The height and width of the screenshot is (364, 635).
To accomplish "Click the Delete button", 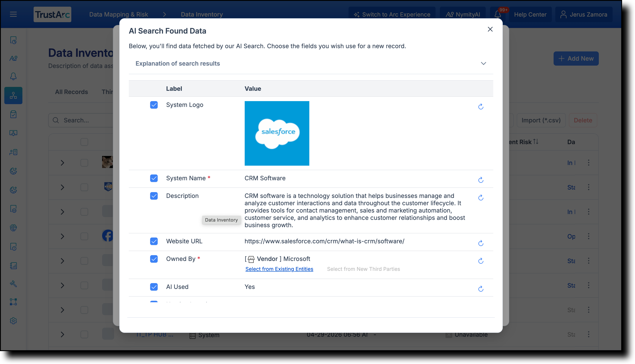I will [583, 120].
